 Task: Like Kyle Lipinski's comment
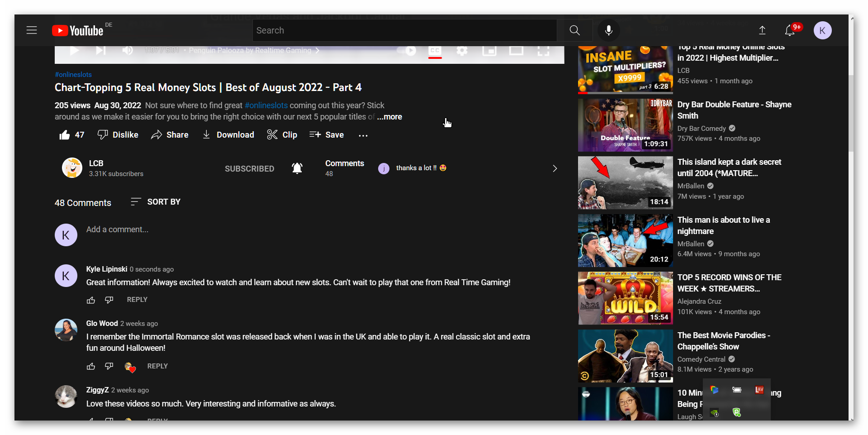(x=91, y=300)
